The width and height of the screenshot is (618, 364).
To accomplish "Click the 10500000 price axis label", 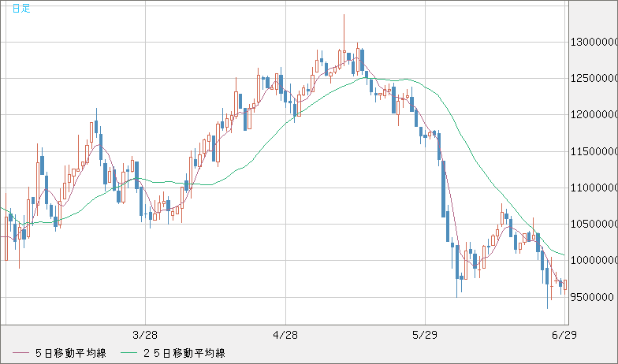I will 594,224.
